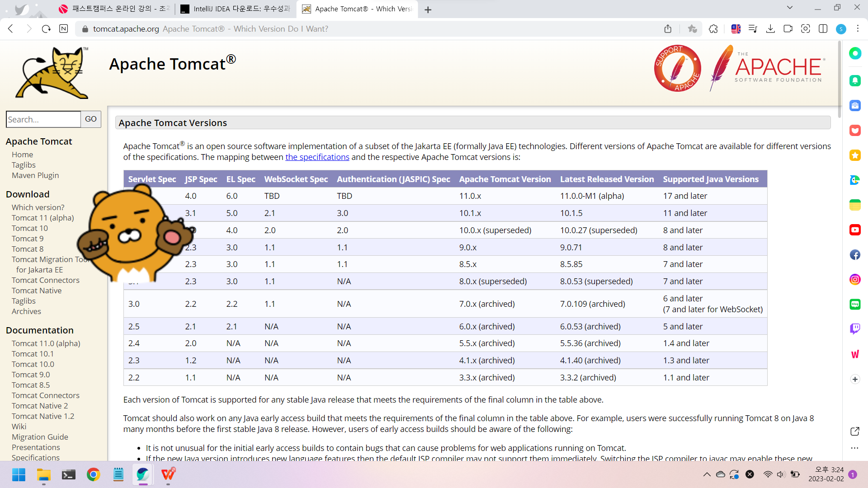Open the reading list icon
868x488 pixels.
[753, 29]
